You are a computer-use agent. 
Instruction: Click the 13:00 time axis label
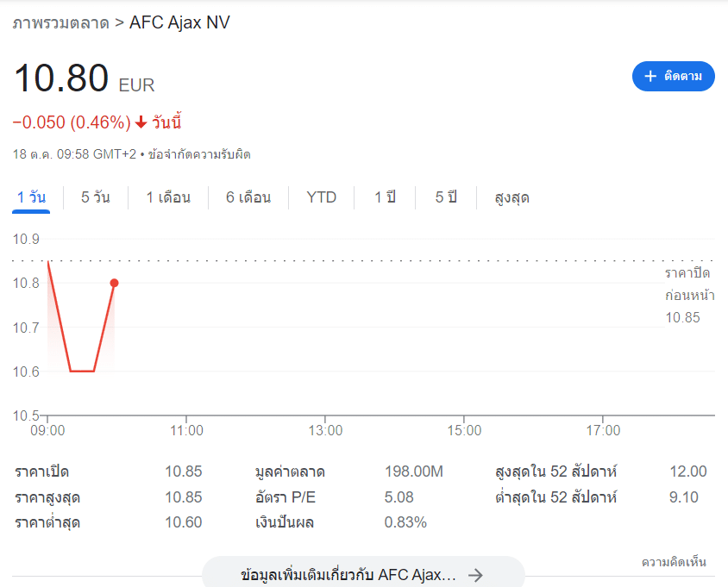[x=325, y=431]
